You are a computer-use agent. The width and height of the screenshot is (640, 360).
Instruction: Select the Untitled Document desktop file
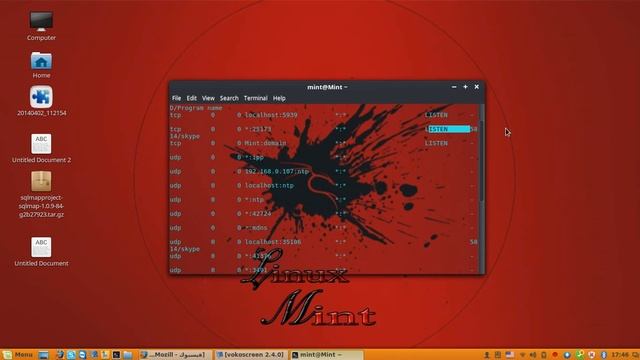click(41, 252)
